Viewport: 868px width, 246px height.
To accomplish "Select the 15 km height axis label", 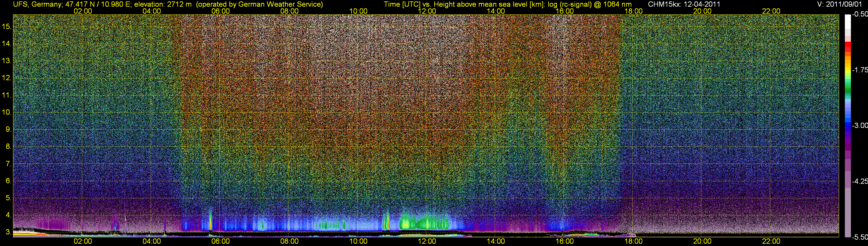I will pyautogui.click(x=7, y=27).
